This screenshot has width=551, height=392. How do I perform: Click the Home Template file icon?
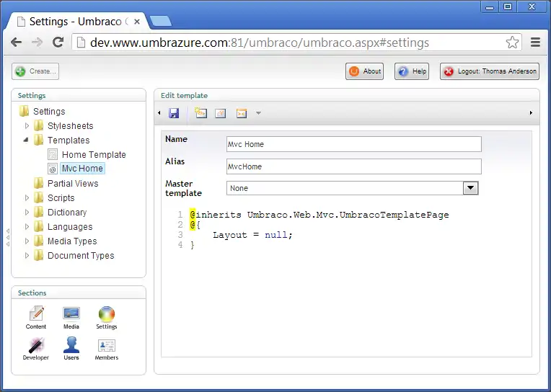coord(53,154)
